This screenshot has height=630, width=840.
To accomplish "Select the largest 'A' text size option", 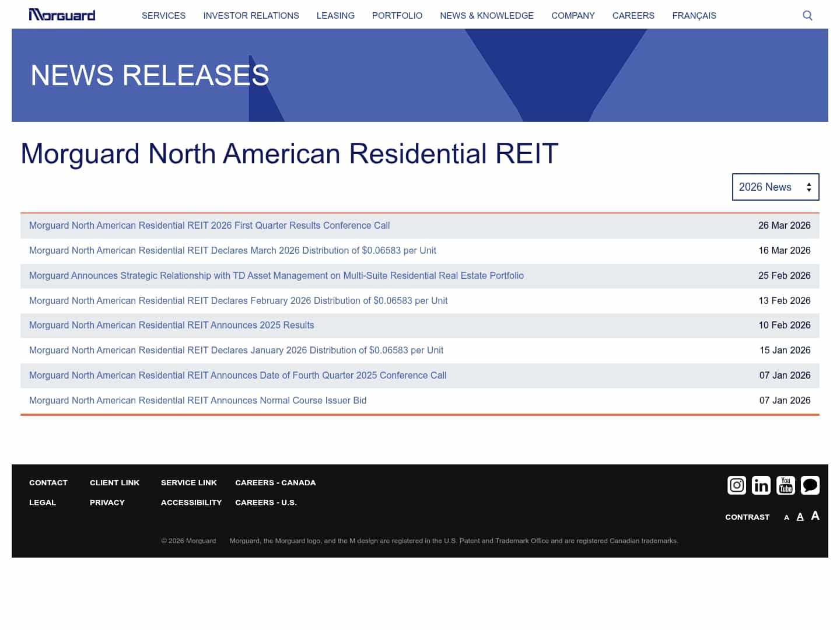I will pos(815,516).
